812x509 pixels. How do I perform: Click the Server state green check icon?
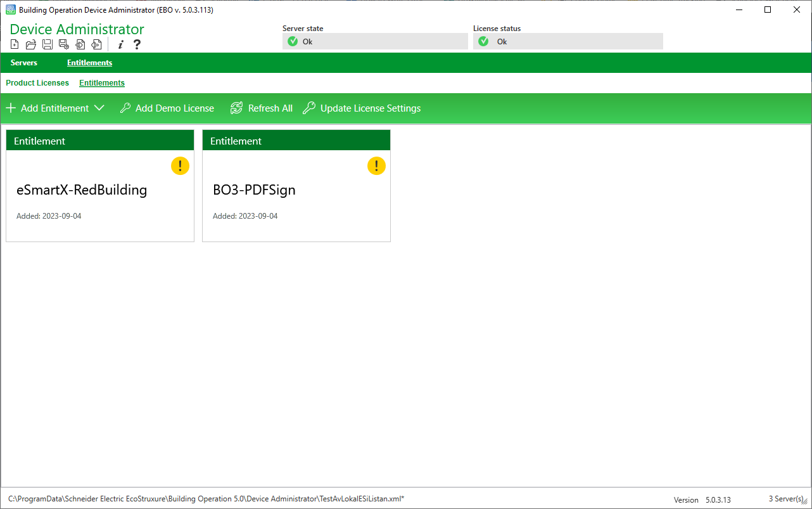[292, 41]
